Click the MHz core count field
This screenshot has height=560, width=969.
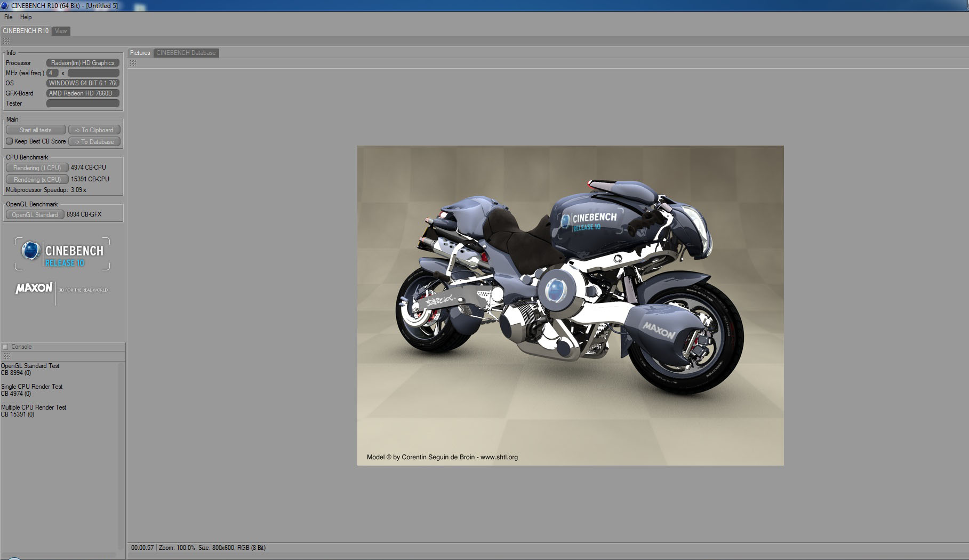pyautogui.click(x=52, y=73)
